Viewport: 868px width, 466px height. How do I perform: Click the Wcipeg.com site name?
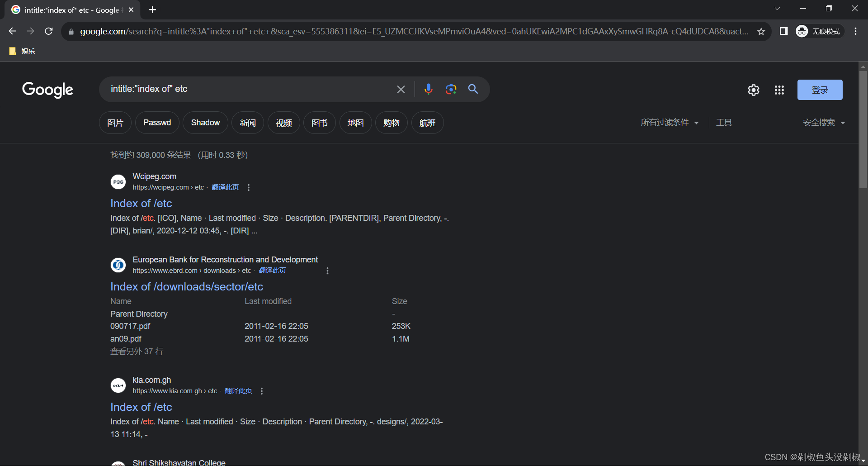point(154,176)
